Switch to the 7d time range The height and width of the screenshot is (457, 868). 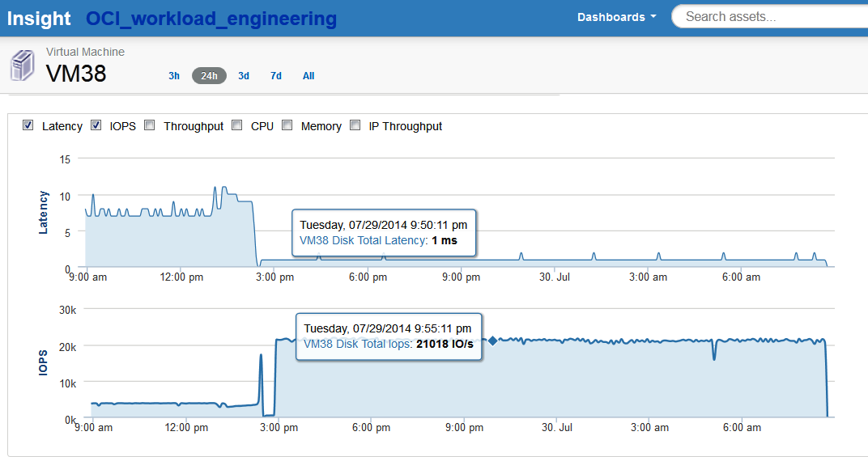[x=276, y=76]
